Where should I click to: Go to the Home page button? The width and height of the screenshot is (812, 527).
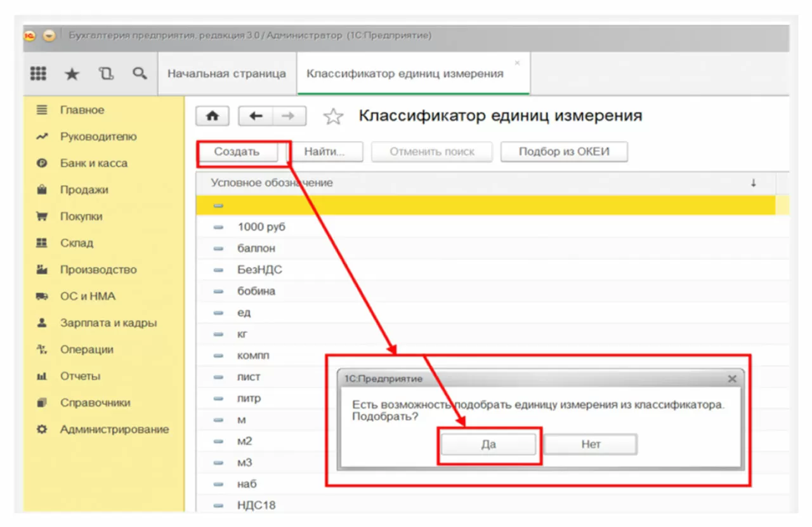point(213,116)
